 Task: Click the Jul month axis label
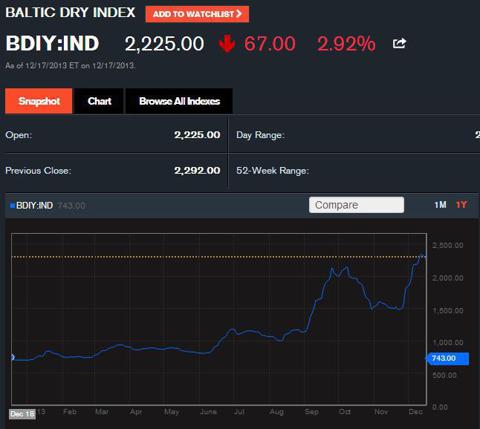pos(239,412)
